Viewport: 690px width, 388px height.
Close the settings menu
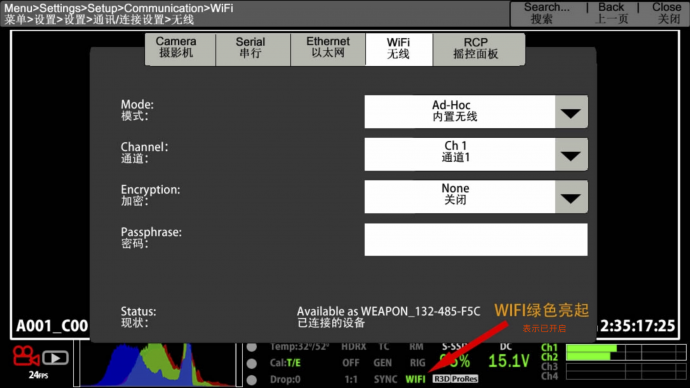click(x=667, y=13)
